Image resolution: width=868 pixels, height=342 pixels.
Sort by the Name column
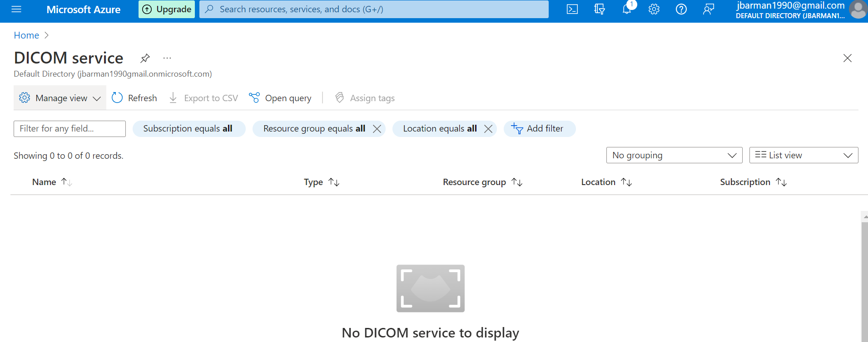pyautogui.click(x=52, y=182)
